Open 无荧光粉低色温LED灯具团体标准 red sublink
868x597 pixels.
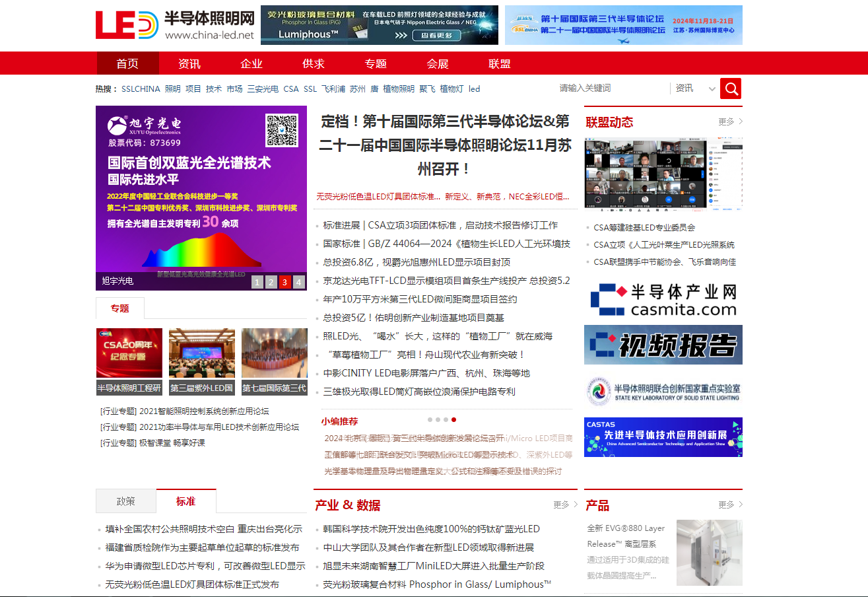(x=378, y=197)
